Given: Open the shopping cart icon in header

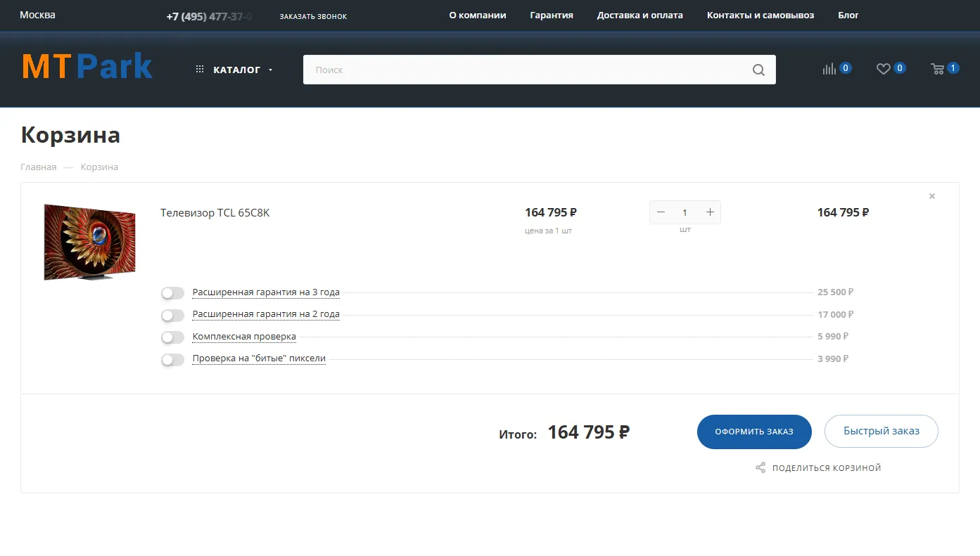Looking at the screenshot, I should [x=938, y=69].
